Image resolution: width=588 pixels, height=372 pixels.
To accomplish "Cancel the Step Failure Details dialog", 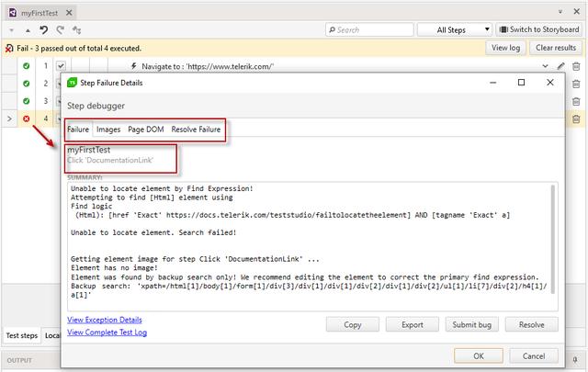I will tap(534, 355).
